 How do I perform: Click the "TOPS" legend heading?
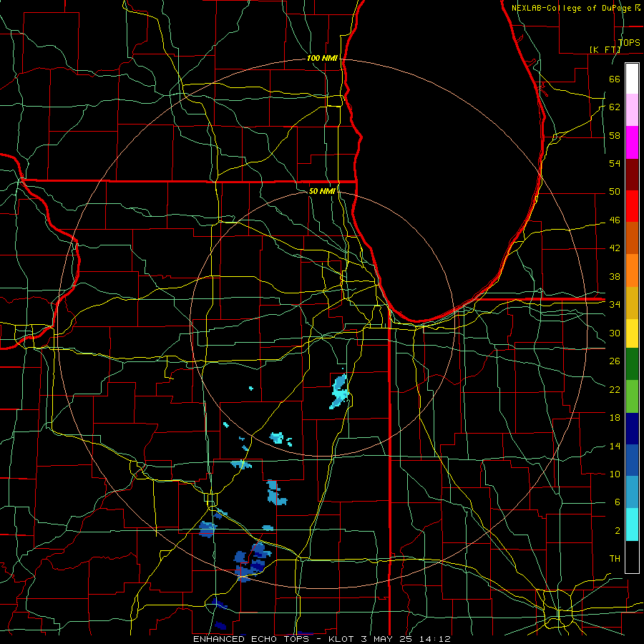click(629, 43)
